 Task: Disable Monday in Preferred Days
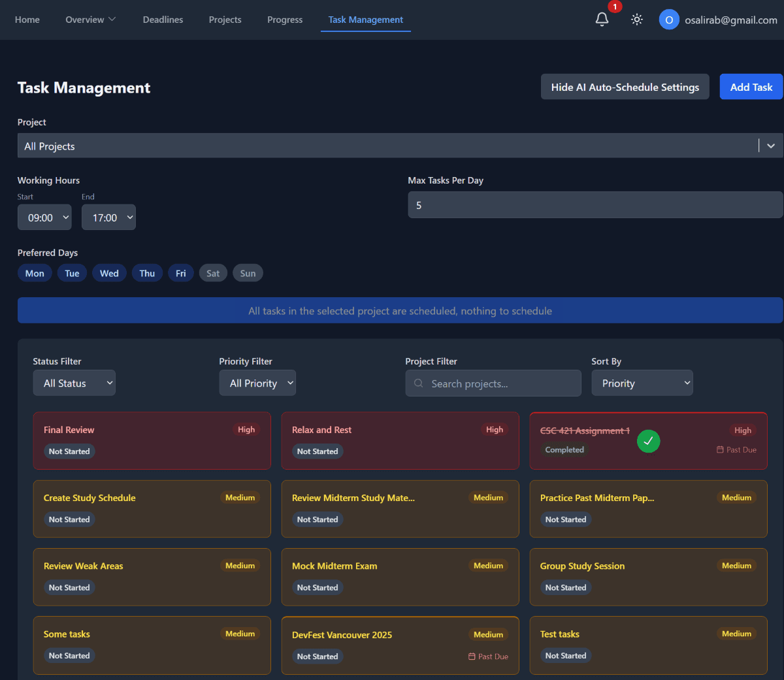click(x=35, y=272)
